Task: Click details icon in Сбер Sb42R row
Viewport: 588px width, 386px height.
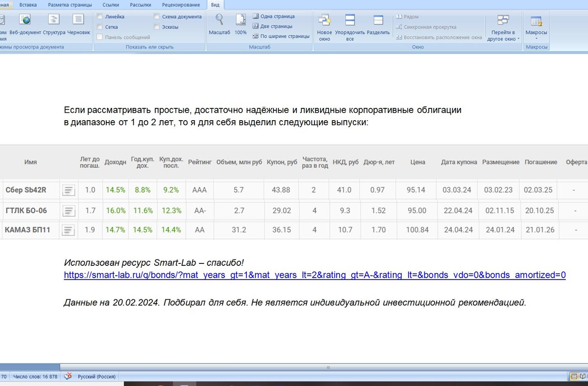Action: pos(69,190)
